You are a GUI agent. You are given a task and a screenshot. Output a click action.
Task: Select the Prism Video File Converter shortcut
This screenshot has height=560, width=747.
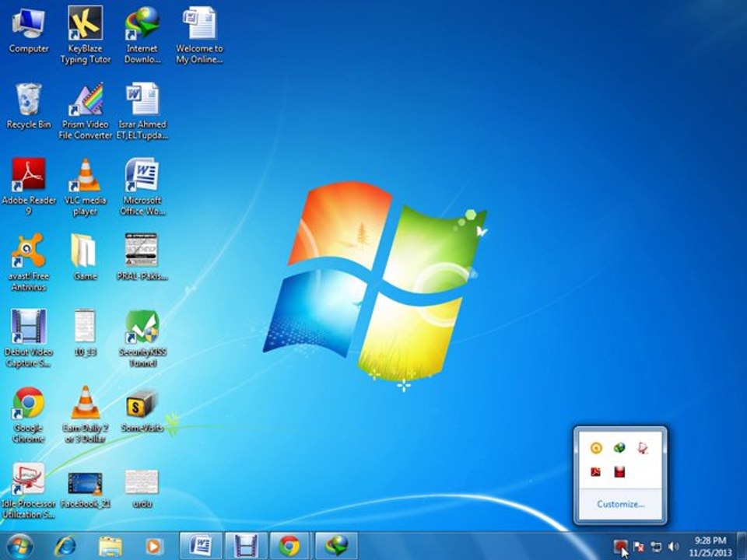pos(86,110)
